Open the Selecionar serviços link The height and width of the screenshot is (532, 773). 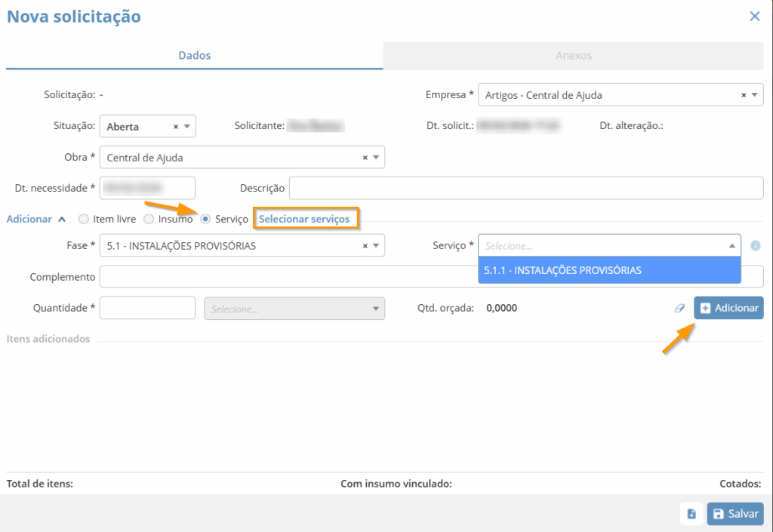pyautogui.click(x=304, y=219)
